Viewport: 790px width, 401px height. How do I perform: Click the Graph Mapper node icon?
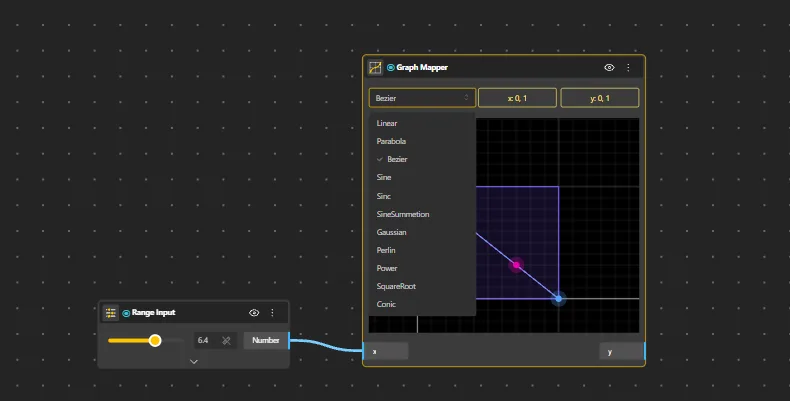375,68
